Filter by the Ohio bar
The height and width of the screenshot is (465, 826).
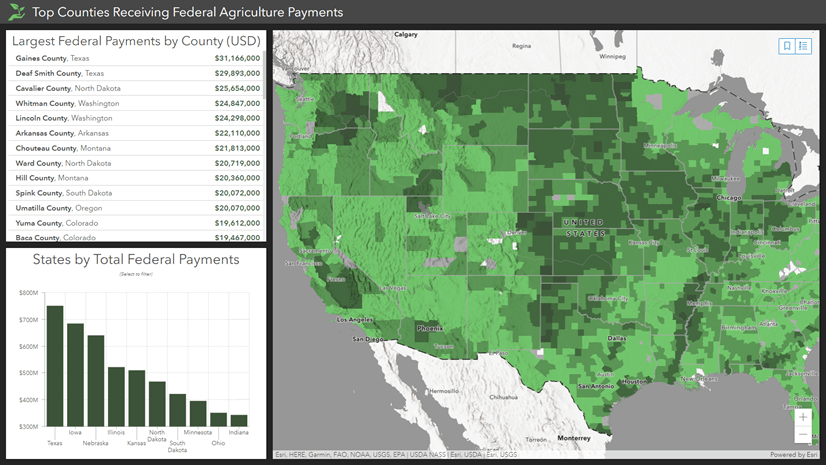(219, 420)
